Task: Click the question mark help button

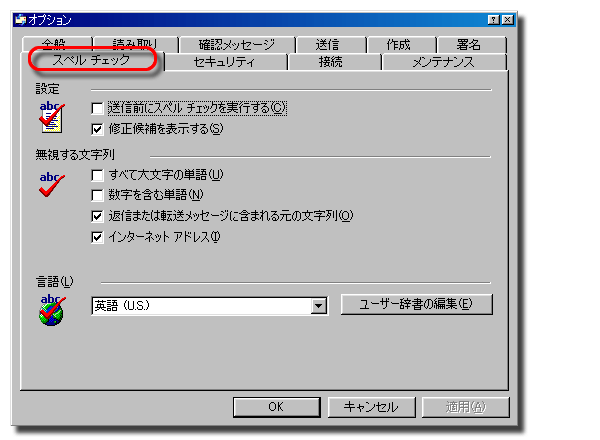Action: tap(494, 20)
